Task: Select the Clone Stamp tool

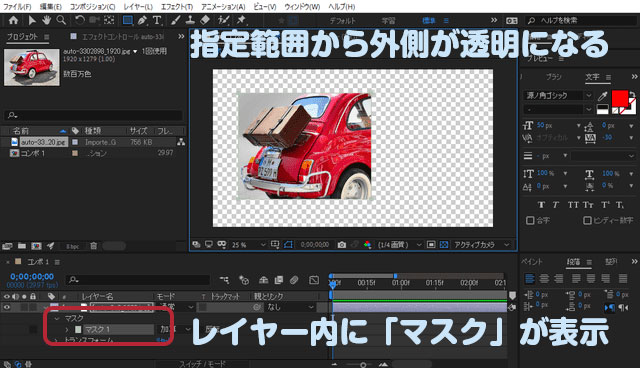Action: click(x=190, y=20)
